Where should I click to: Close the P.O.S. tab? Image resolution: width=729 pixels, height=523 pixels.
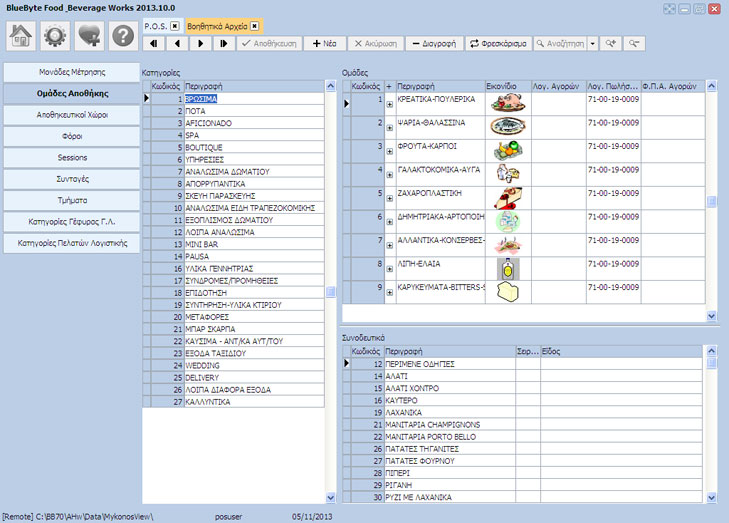click(175, 25)
